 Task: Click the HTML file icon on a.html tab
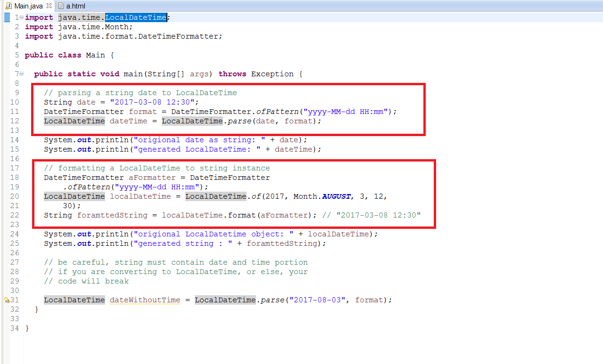click(60, 6)
